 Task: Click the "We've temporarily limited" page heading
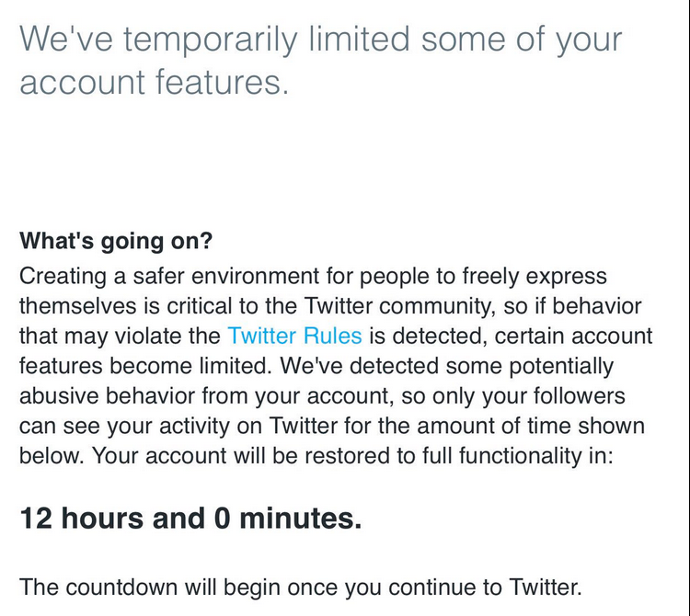pos(321,40)
